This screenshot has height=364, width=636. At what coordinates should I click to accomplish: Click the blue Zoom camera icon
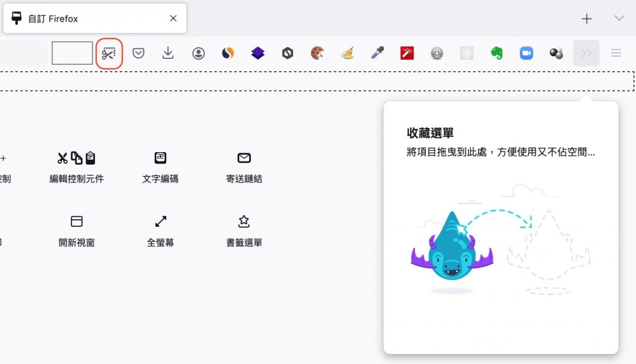pos(527,53)
